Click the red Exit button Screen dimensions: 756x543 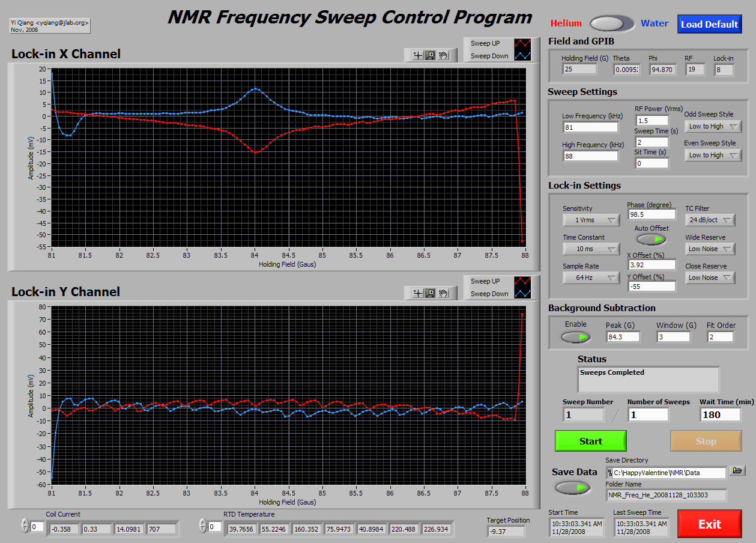coord(709,524)
